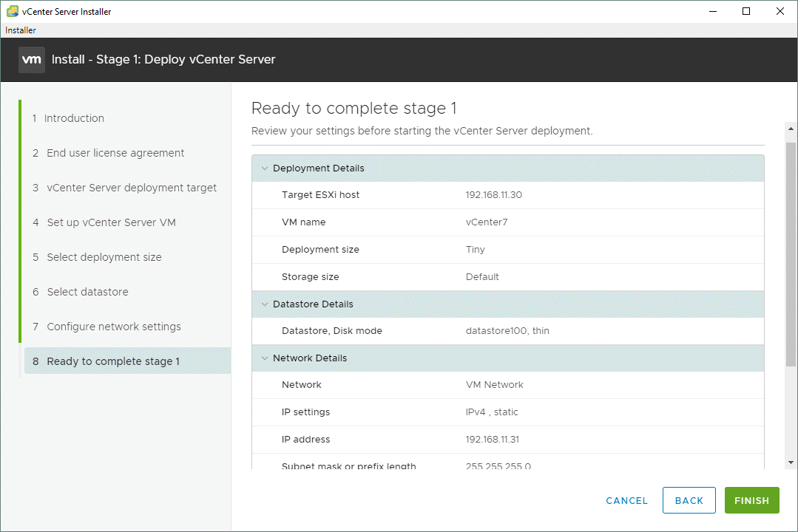The image size is (798, 532).
Task: Collapse the Datastore Details section
Action: click(264, 304)
